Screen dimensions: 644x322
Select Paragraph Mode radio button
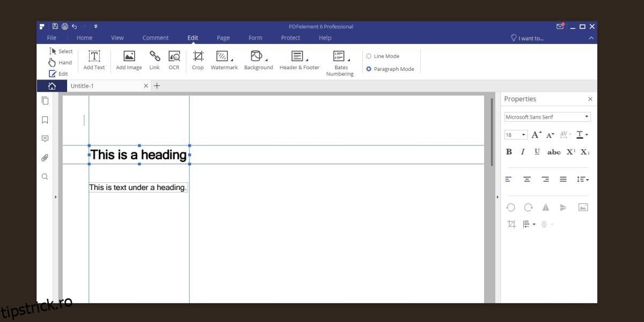click(369, 69)
